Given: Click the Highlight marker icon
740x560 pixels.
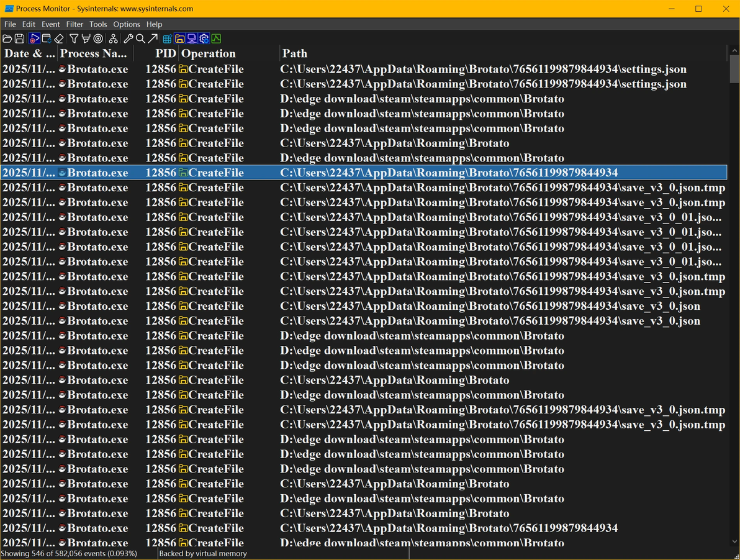Looking at the screenshot, I should (x=86, y=38).
